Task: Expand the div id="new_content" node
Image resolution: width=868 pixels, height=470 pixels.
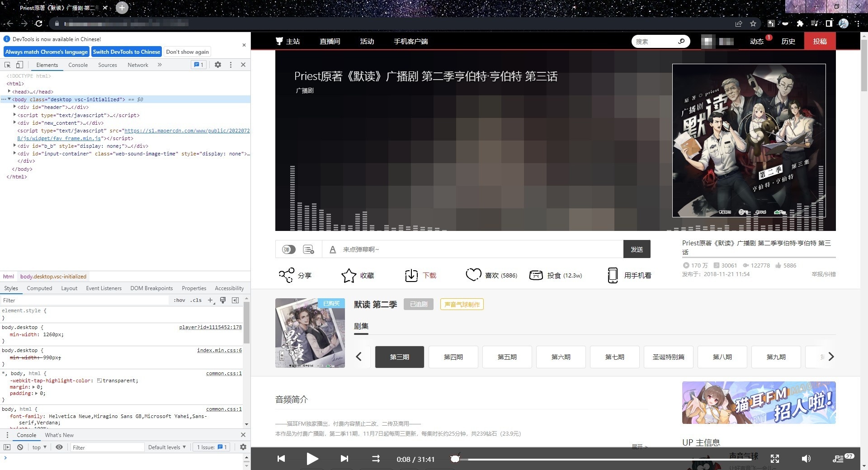Action: pos(14,122)
